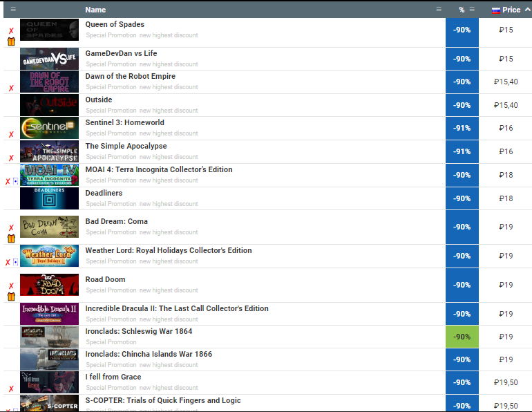
Task: Open the Queen of Spades thumbnail
Action: pos(49,30)
